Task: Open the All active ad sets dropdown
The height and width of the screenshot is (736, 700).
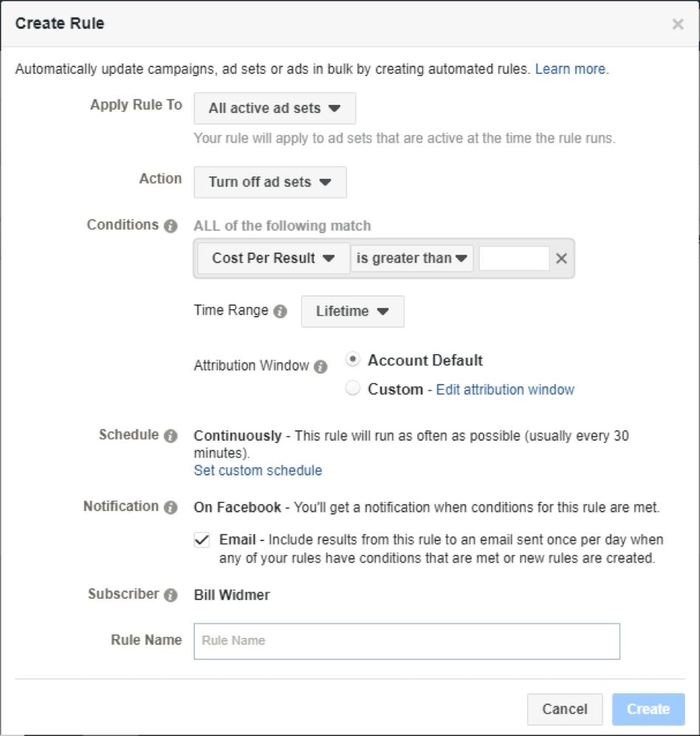Action: click(274, 108)
